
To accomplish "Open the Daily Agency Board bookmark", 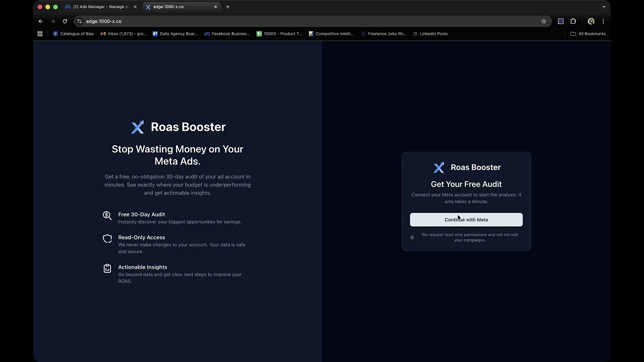I will (x=175, y=34).
